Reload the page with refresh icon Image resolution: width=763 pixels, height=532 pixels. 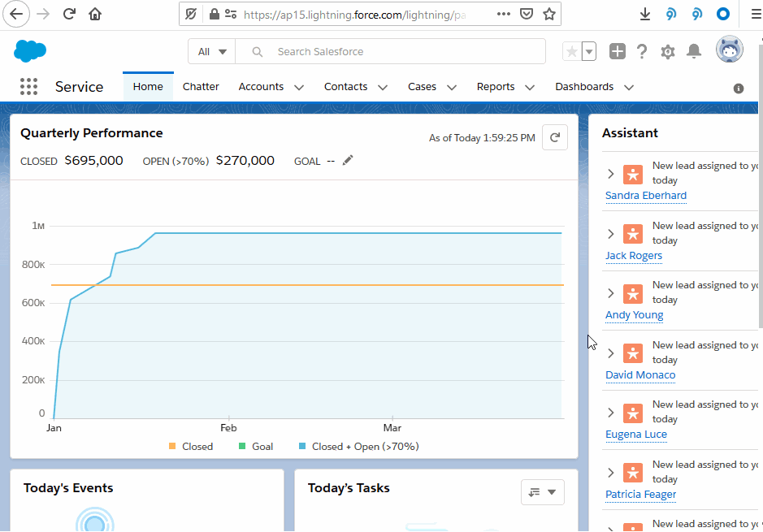pyautogui.click(x=69, y=14)
